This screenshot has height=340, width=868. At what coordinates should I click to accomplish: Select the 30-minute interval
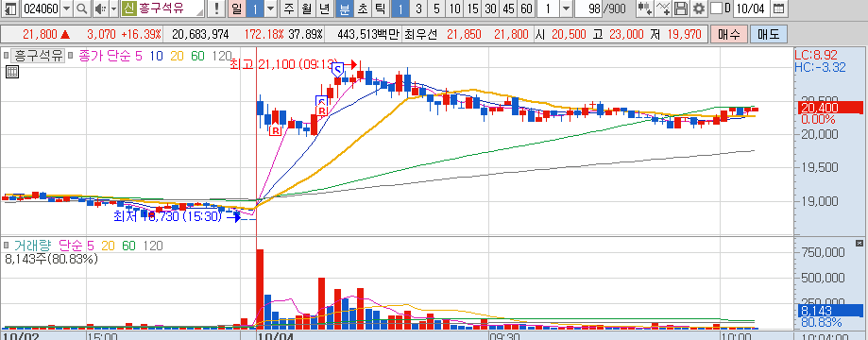coord(490,8)
